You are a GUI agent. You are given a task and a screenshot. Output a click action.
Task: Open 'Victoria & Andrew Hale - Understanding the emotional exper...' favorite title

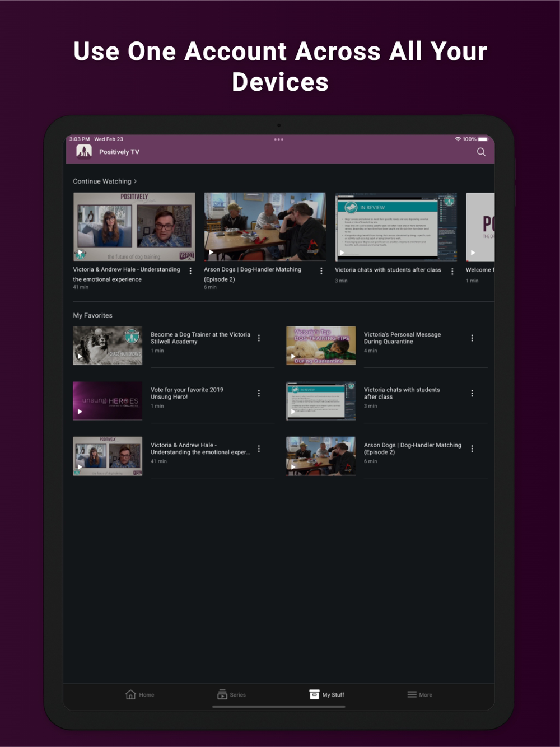200,449
